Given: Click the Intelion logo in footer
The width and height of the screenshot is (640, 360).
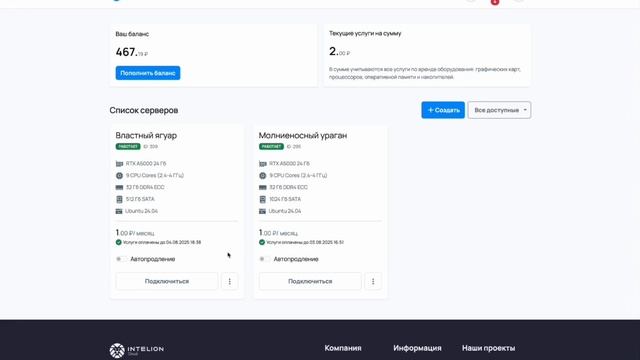Looking at the screenshot, I should [x=137, y=350].
